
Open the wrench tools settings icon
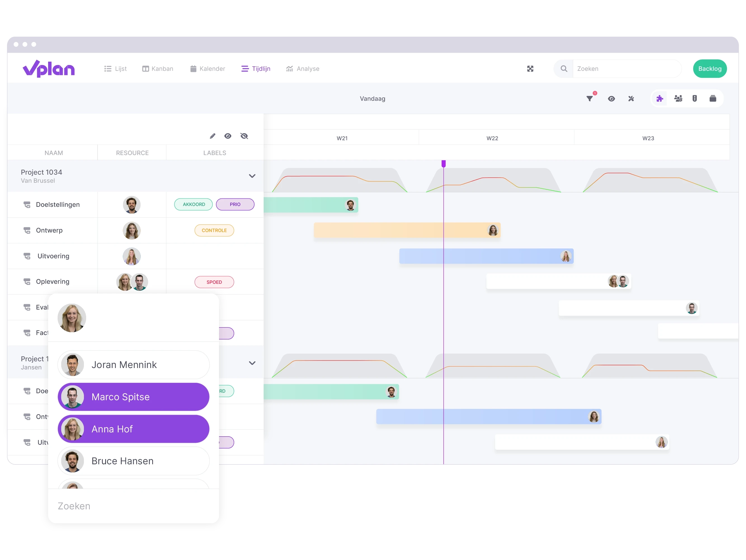point(631,99)
